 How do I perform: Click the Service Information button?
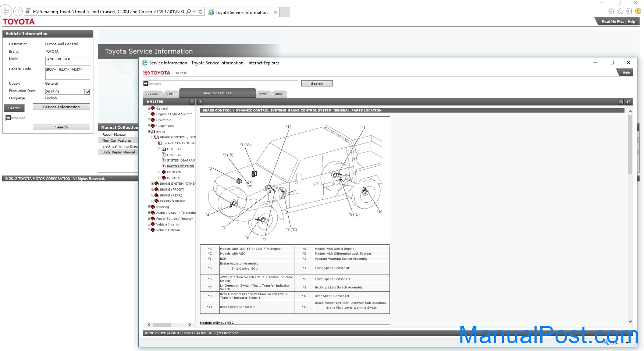pos(61,107)
